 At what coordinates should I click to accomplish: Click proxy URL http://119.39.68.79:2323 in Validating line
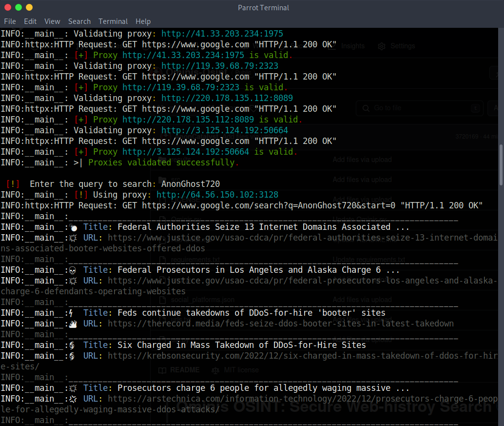pyautogui.click(x=219, y=66)
